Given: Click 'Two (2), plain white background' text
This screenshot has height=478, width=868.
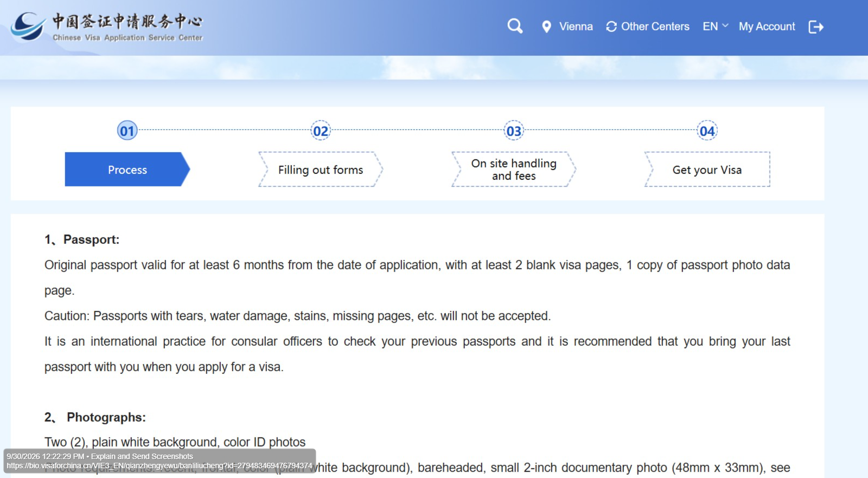Looking at the screenshot, I should click(x=175, y=442).
